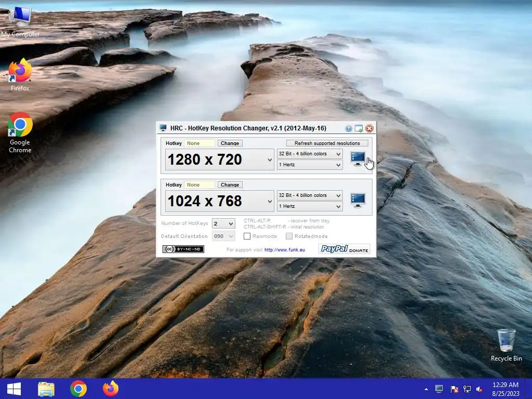Screen dimensions: 532x399
Task: Click the 'For support visit' text
Action: tap(244, 250)
